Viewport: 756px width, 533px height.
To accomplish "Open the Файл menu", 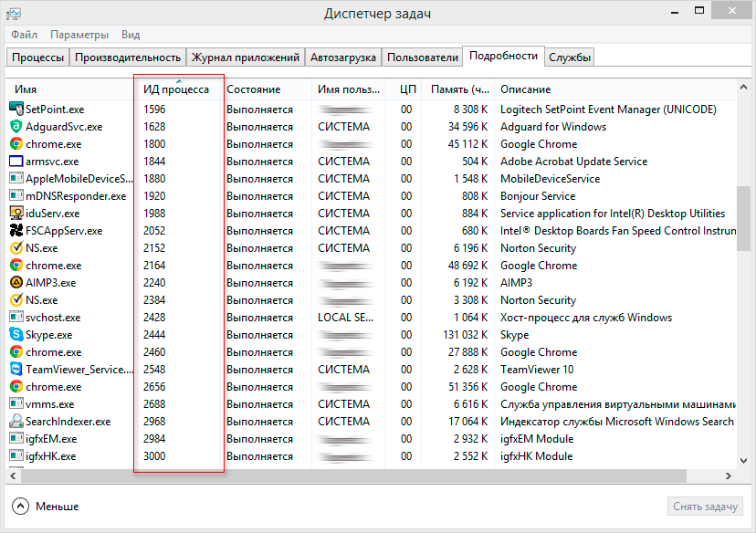I will click(x=24, y=35).
